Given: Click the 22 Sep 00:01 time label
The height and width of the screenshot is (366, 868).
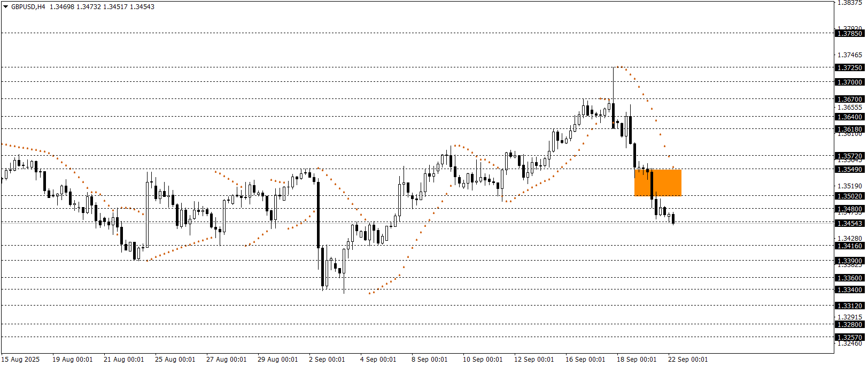Looking at the screenshot, I should point(688,359).
